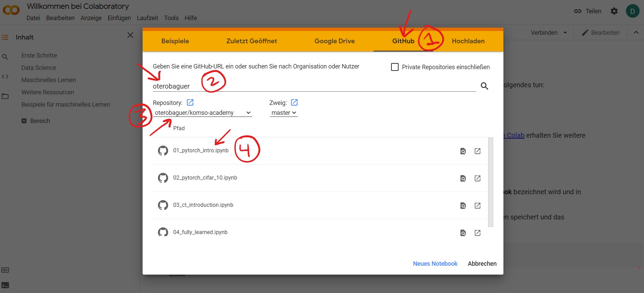Screen dimensions: 644x293
Task: View 01_pytorch_intro.ipynb on GitHub preview icon
Action: [x=463, y=151]
